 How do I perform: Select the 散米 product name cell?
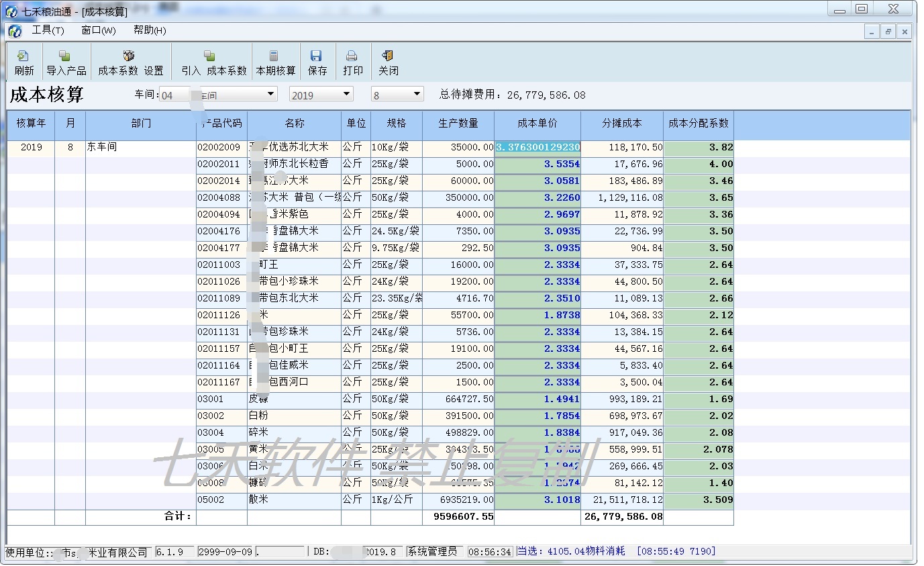pos(295,500)
